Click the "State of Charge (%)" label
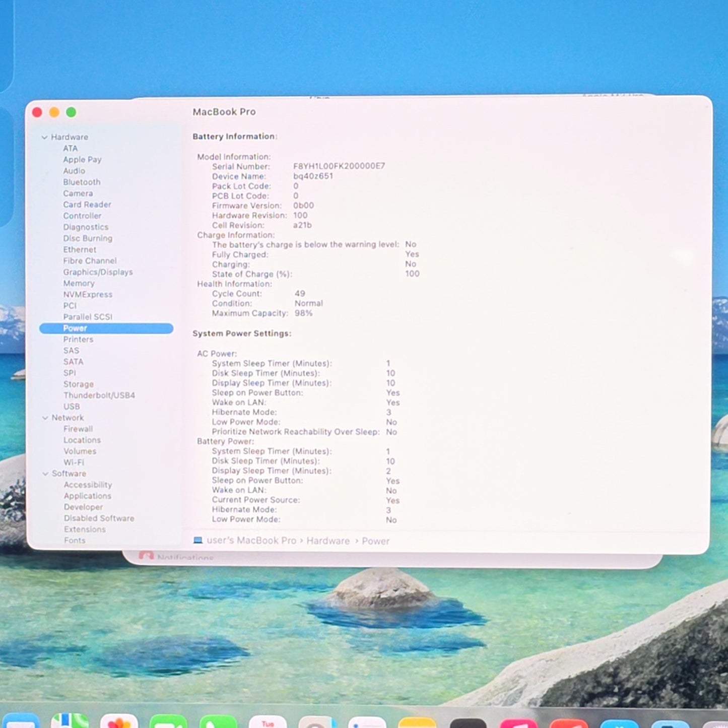728x728 pixels. click(x=252, y=274)
